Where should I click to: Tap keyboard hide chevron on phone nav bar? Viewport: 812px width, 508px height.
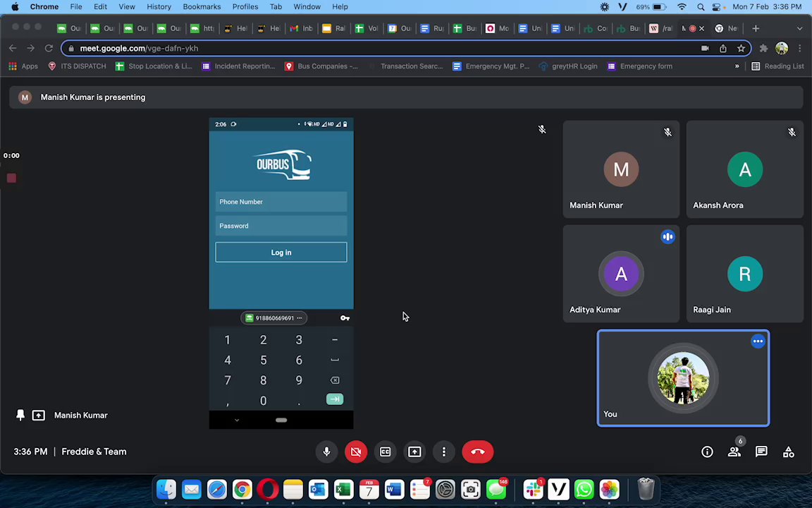tap(237, 421)
